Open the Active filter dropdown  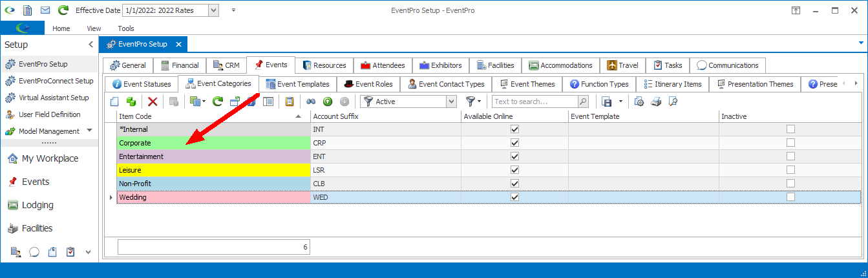coord(452,102)
